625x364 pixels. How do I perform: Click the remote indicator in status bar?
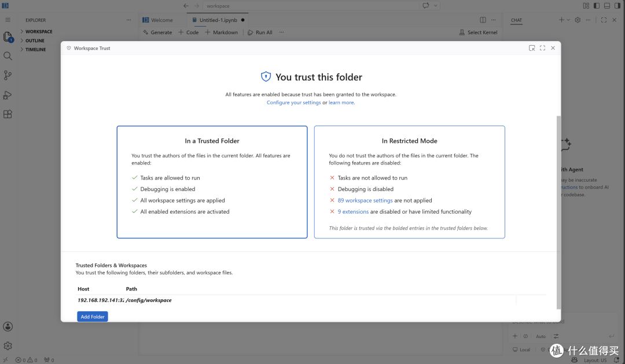pos(5,360)
